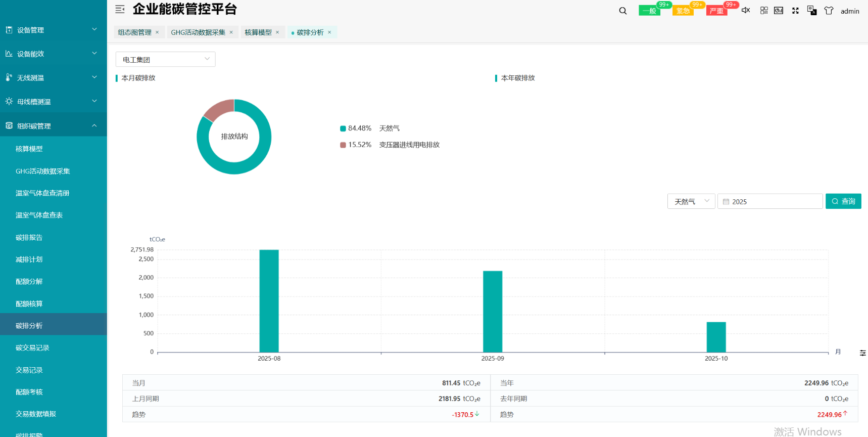Click the 2025-08 bar in chart
This screenshot has width=868, height=437.
coord(269,300)
